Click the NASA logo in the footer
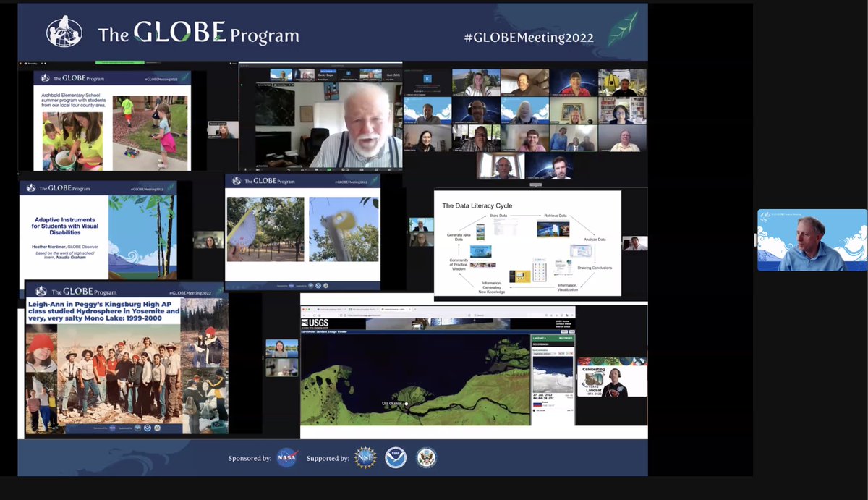 click(x=287, y=458)
